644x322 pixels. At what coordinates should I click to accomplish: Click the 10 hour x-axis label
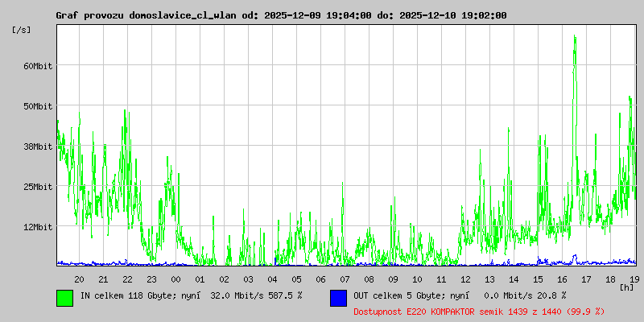pos(417,279)
